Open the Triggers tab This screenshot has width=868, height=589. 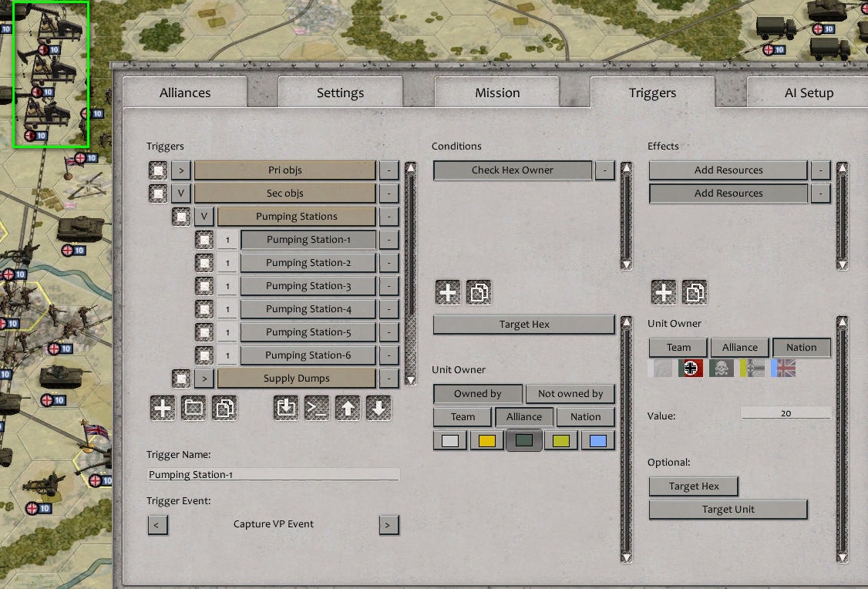tap(653, 93)
